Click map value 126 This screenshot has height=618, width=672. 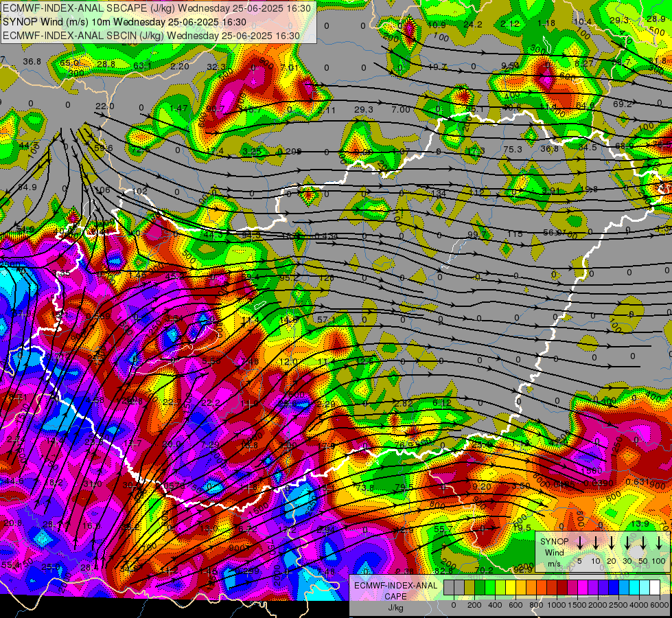(326, 278)
